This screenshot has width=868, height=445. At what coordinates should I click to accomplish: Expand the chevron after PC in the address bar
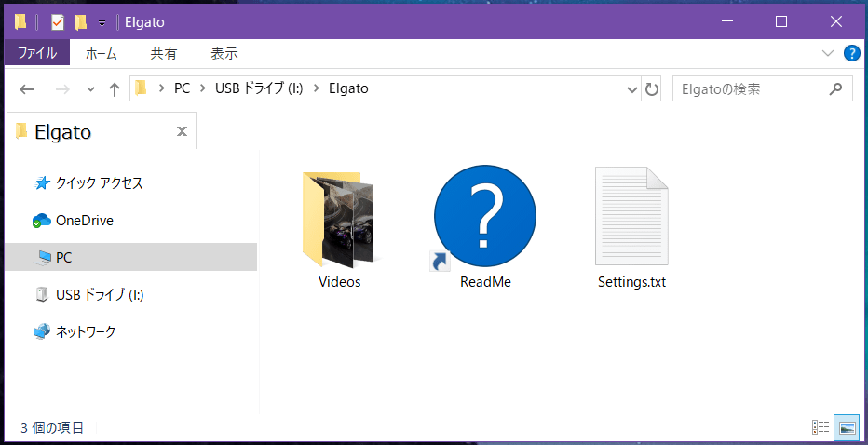pyautogui.click(x=203, y=88)
